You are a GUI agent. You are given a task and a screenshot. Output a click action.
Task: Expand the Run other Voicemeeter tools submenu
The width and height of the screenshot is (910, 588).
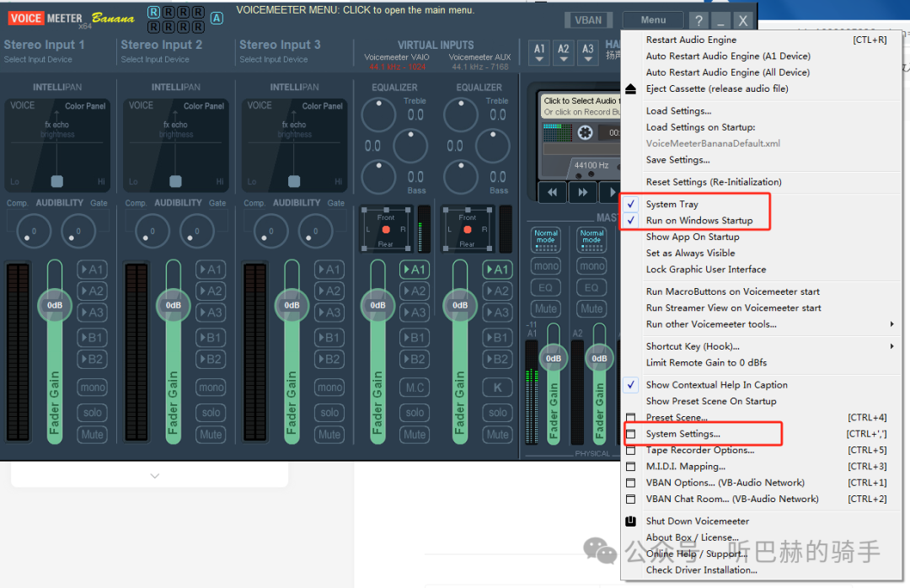click(x=711, y=324)
